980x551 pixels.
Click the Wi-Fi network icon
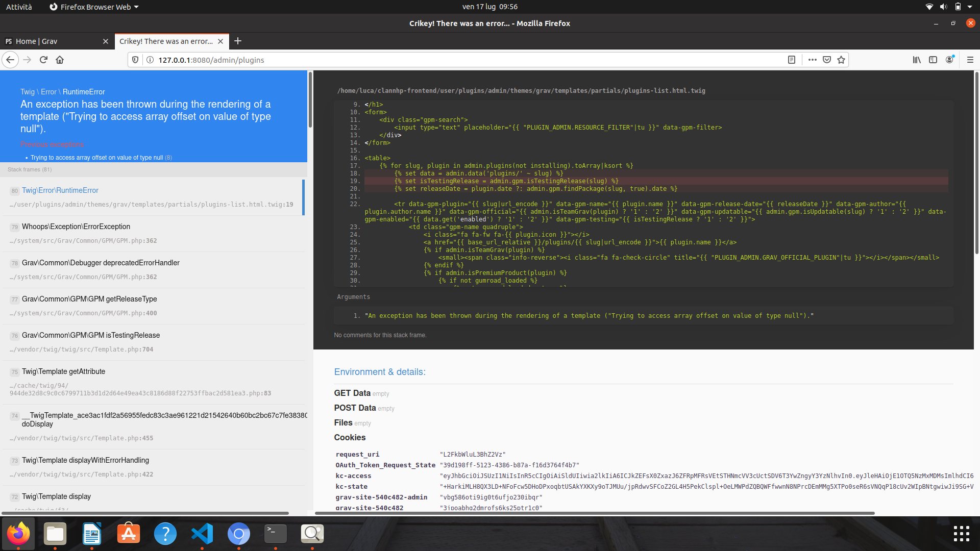click(x=929, y=7)
